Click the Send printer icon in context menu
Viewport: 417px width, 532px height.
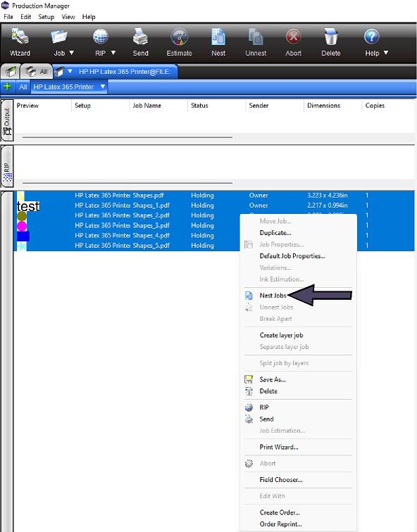point(249,419)
